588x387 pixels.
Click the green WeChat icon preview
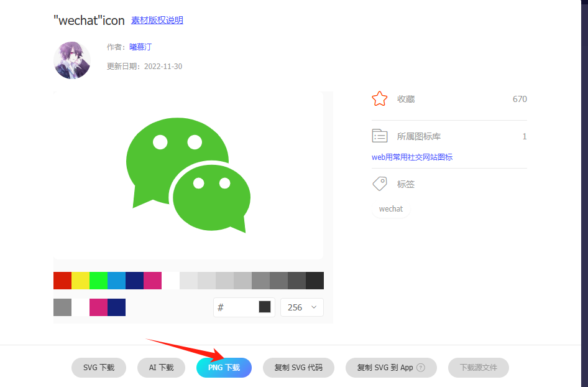coord(188,175)
